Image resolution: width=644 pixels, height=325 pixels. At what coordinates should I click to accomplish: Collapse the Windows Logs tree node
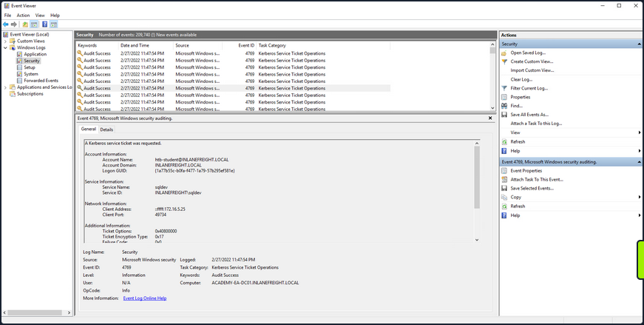[7, 47]
